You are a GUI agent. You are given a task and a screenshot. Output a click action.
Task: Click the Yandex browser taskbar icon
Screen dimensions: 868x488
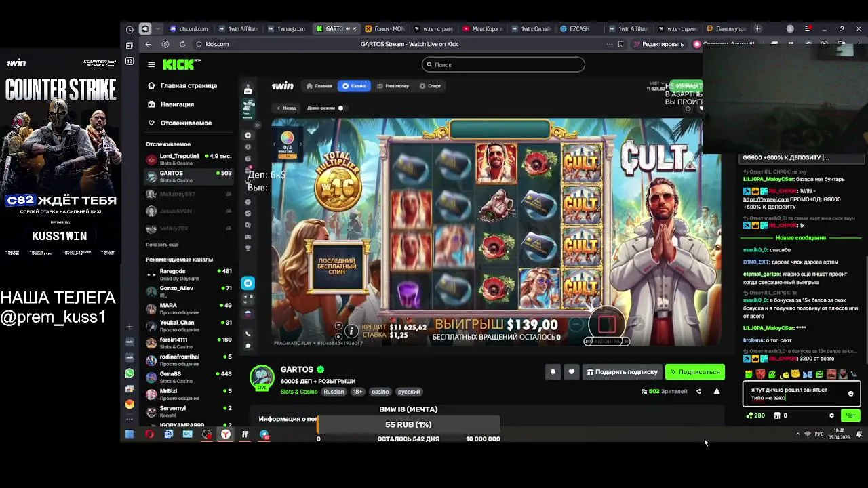point(226,434)
